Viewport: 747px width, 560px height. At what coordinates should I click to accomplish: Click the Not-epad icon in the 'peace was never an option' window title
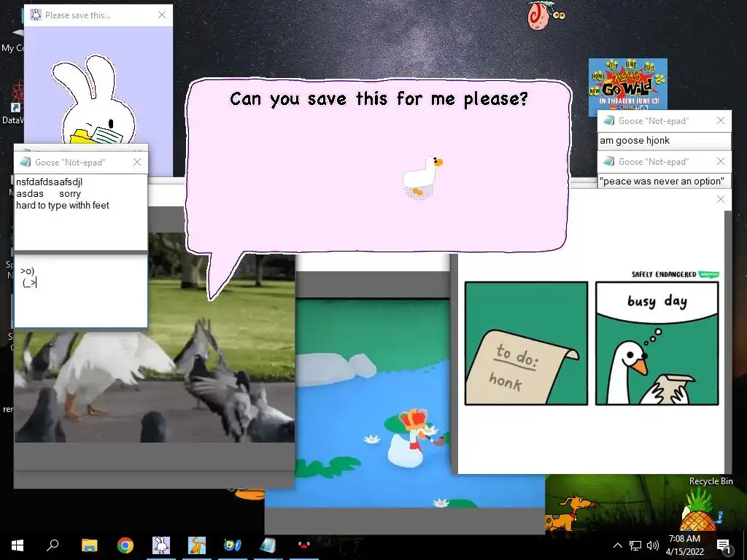tap(608, 161)
